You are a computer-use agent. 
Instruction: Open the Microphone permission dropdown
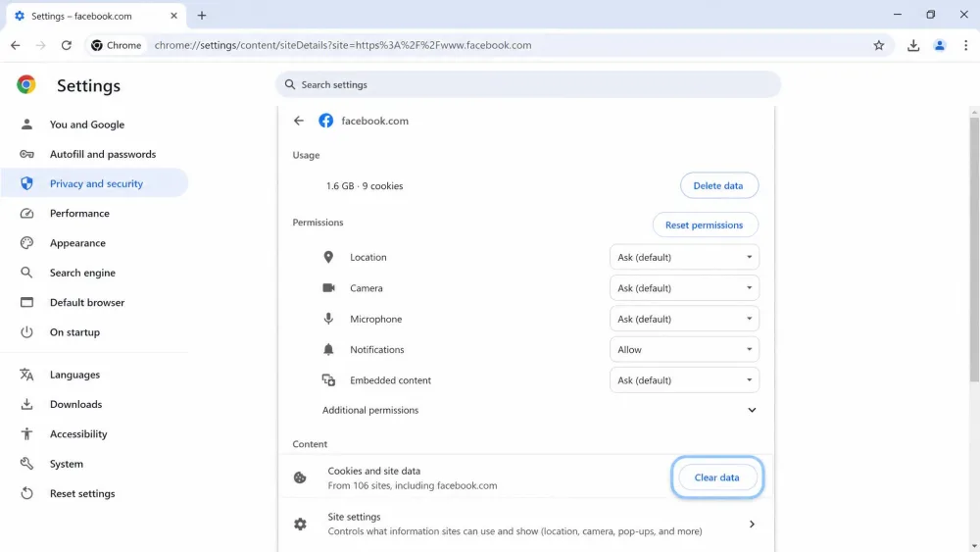(x=684, y=319)
